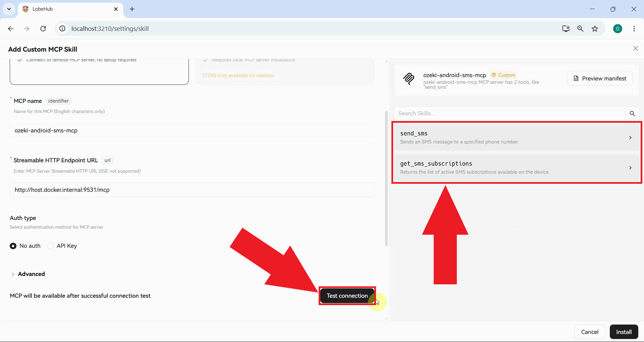
Task: Bookmark this page with the star icon
Action: [595, 28]
